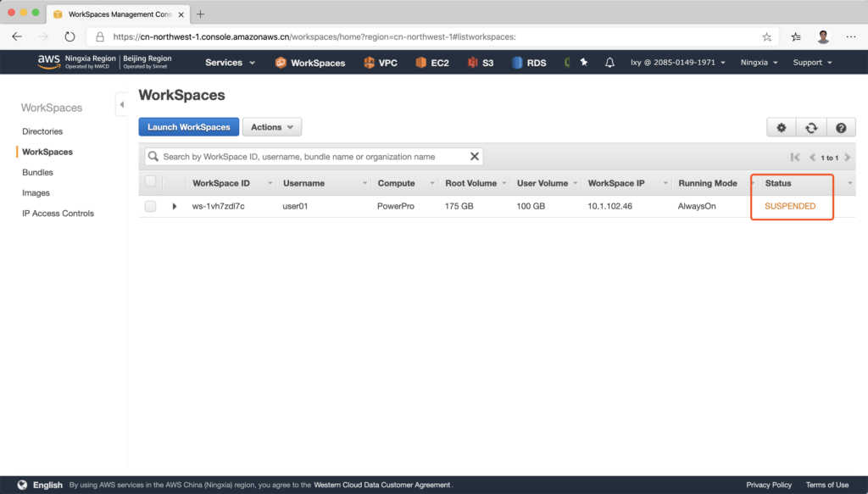Open the EC2 service shortcut

(431, 63)
